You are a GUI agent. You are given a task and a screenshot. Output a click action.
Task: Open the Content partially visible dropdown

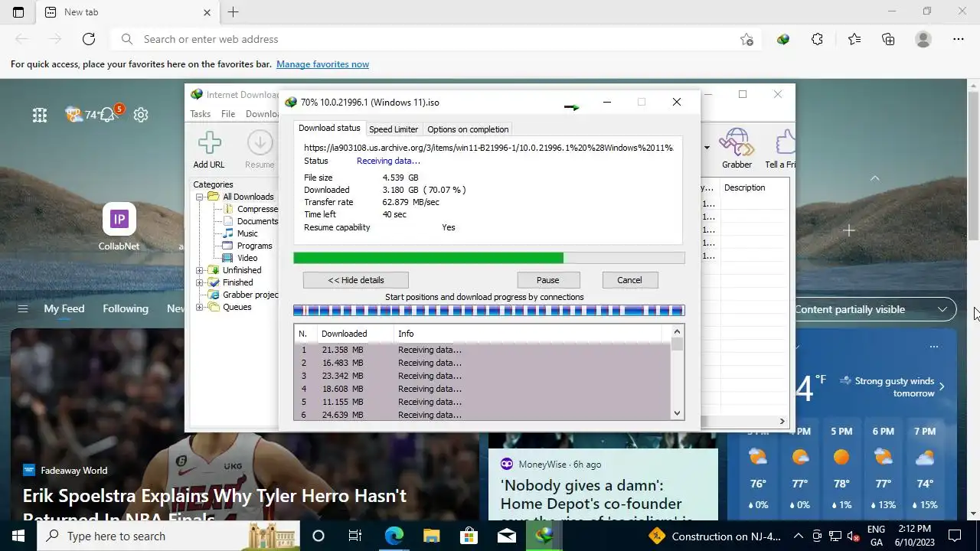pos(874,309)
